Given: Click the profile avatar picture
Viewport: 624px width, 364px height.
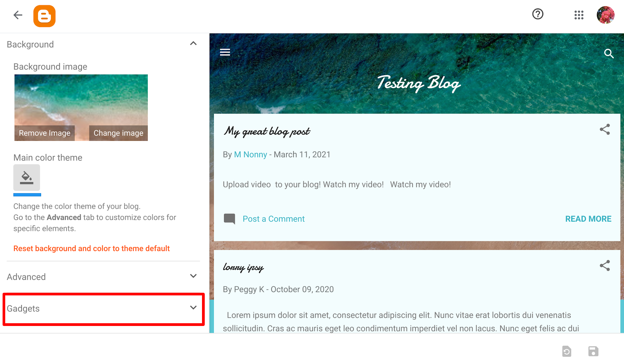Looking at the screenshot, I should click(605, 15).
